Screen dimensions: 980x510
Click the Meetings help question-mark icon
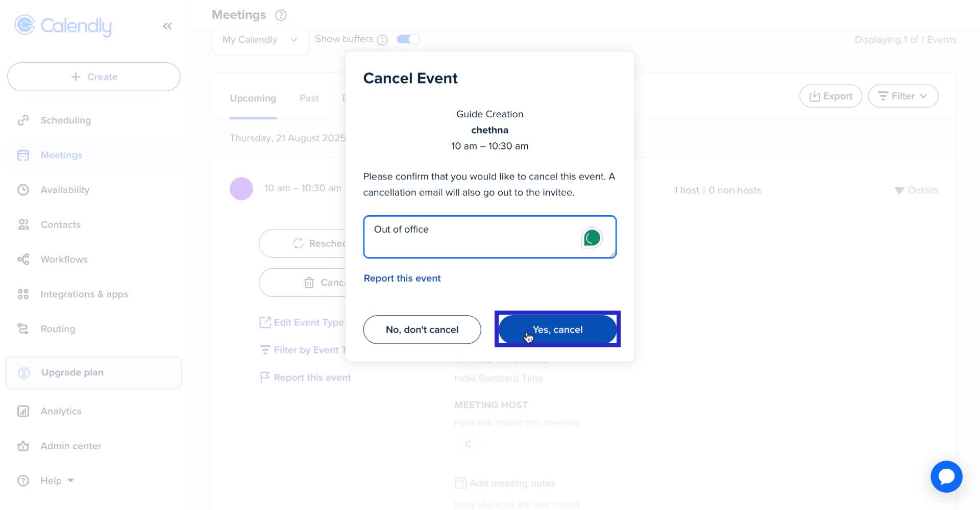click(281, 15)
